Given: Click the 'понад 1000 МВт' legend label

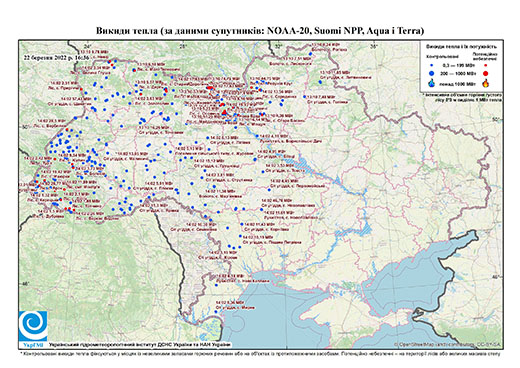Looking at the screenshot, I should 457,84.
